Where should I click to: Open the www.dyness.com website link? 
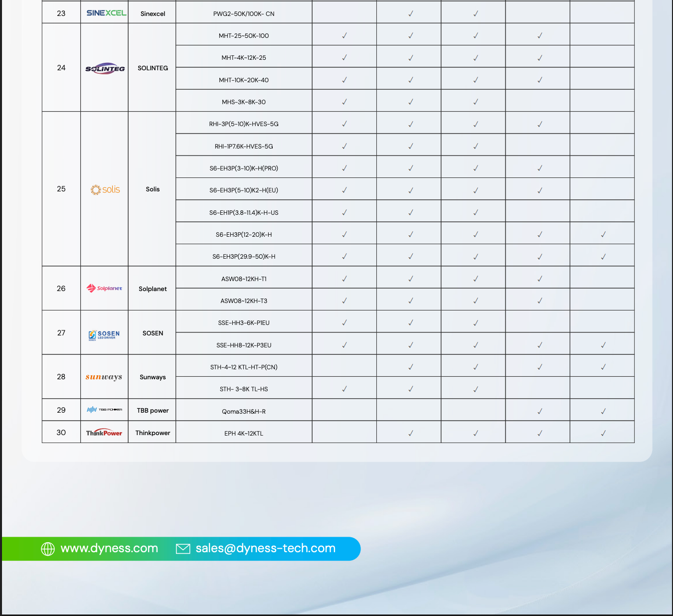click(109, 548)
